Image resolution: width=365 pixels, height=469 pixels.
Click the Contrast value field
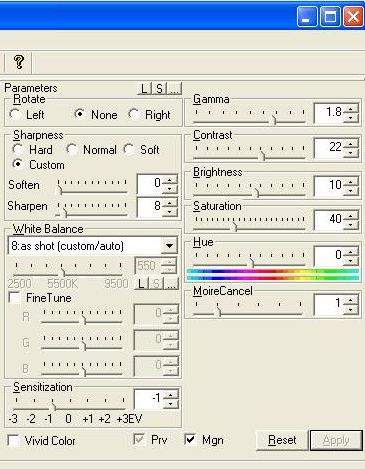(329, 148)
